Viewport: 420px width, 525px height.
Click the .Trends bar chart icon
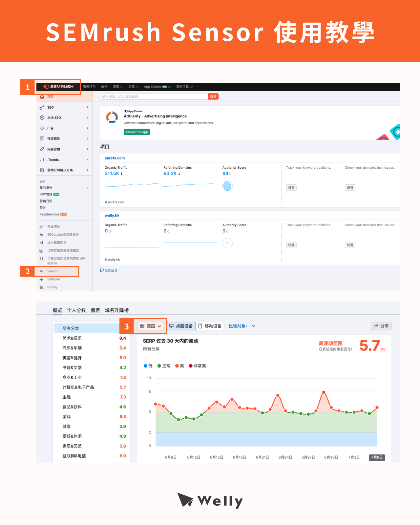[x=42, y=159]
